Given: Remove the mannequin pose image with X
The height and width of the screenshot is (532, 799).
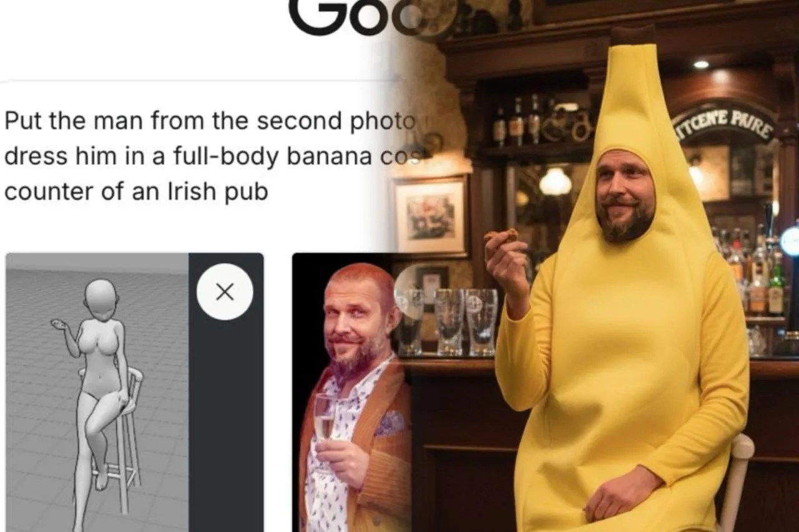Looking at the screenshot, I should [x=225, y=291].
